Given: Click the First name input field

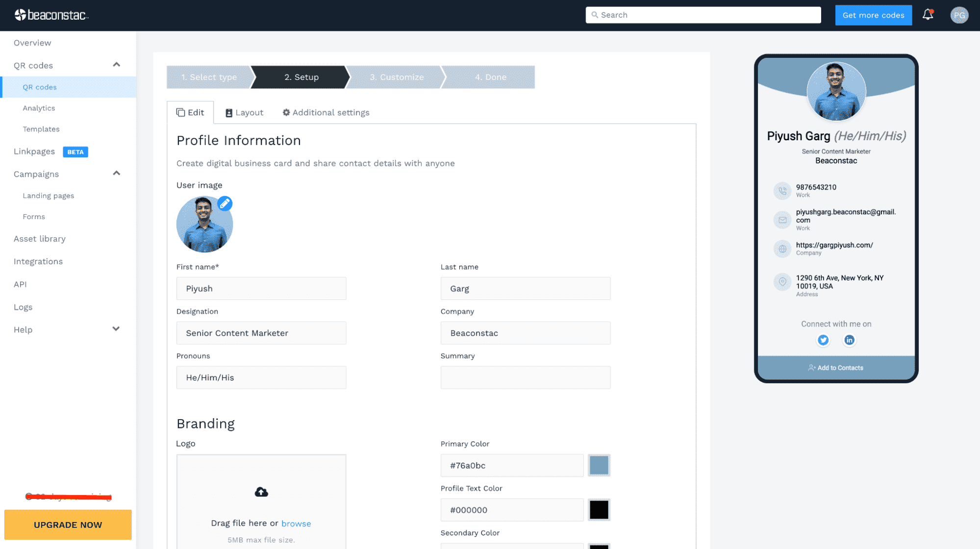Looking at the screenshot, I should [x=261, y=289].
